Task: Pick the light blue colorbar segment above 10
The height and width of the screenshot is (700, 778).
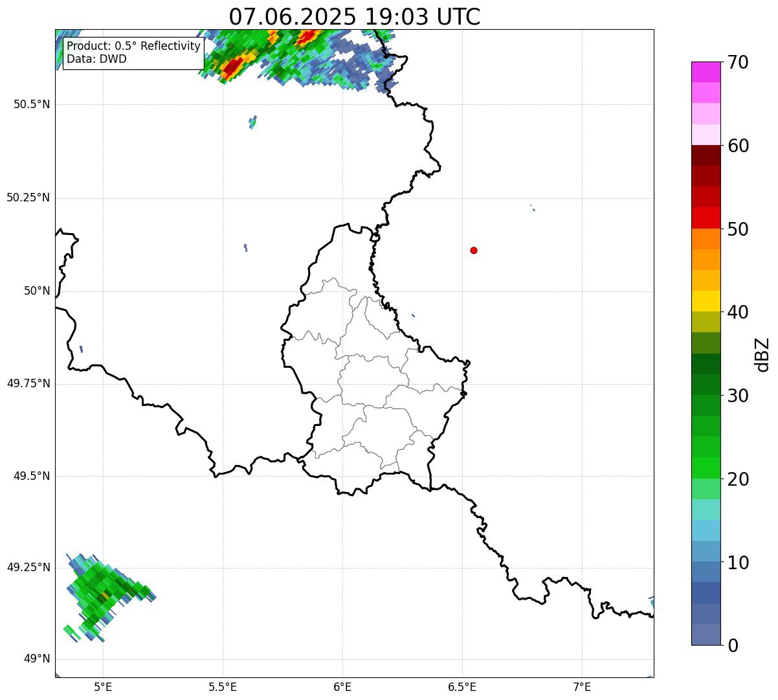Action: tap(706, 551)
